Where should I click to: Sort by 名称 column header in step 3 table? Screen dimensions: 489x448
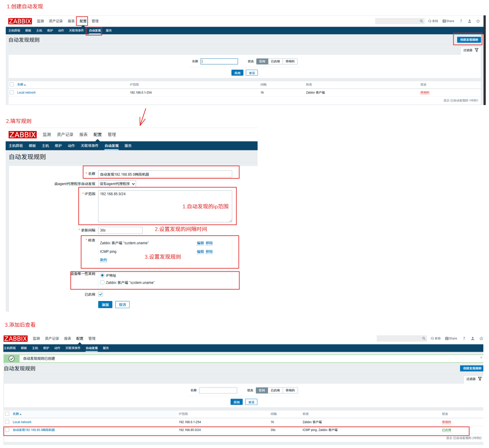pyautogui.click(x=17, y=414)
